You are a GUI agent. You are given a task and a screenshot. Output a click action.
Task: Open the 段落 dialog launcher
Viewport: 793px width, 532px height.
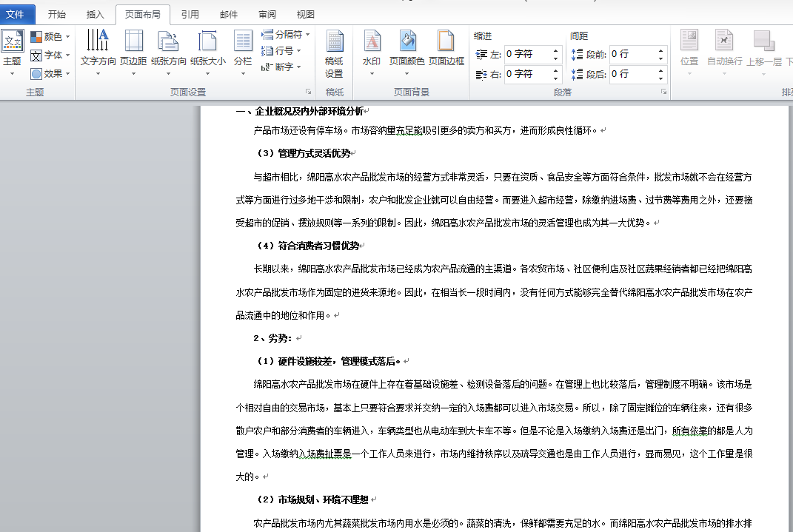point(663,92)
